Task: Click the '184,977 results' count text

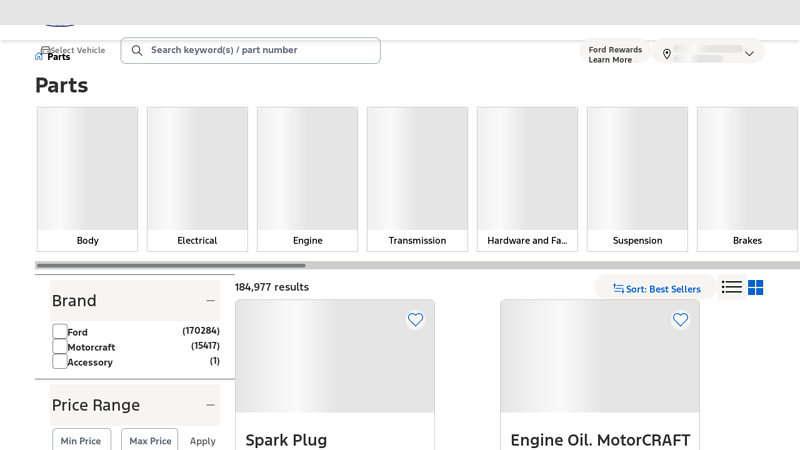Action: 272,287
